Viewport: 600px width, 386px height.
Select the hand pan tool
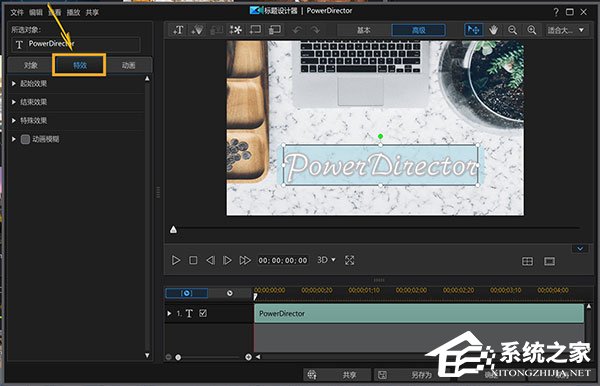(x=493, y=30)
